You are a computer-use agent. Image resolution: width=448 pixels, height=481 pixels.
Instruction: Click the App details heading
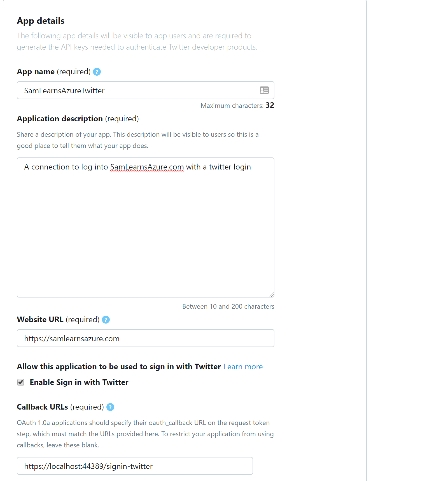click(41, 21)
